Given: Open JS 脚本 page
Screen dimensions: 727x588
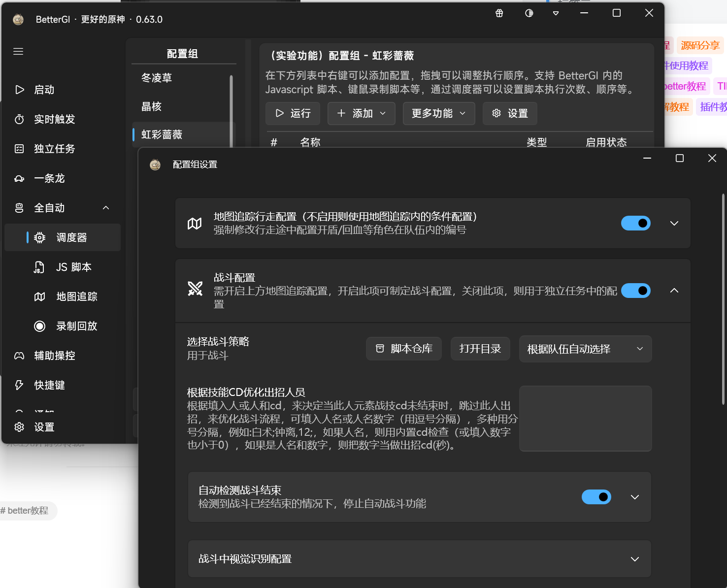Looking at the screenshot, I should 63,267.
